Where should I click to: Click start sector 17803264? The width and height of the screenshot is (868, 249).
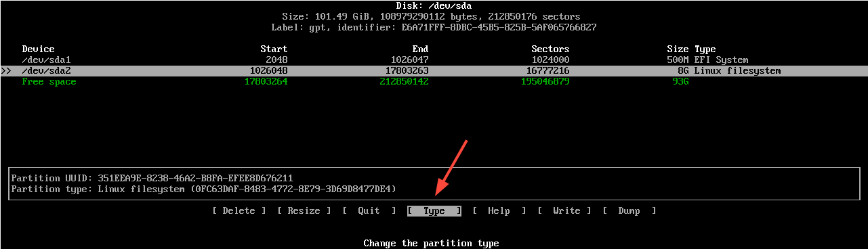(x=266, y=82)
